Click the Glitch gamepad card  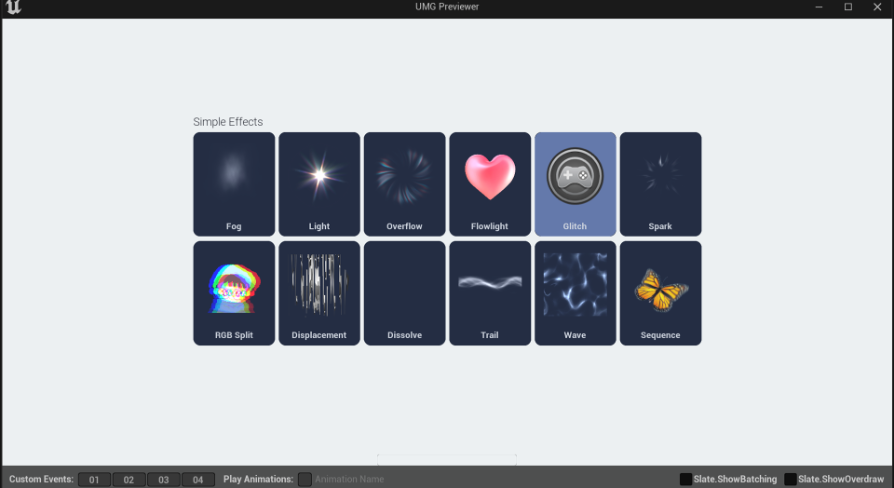(575, 184)
